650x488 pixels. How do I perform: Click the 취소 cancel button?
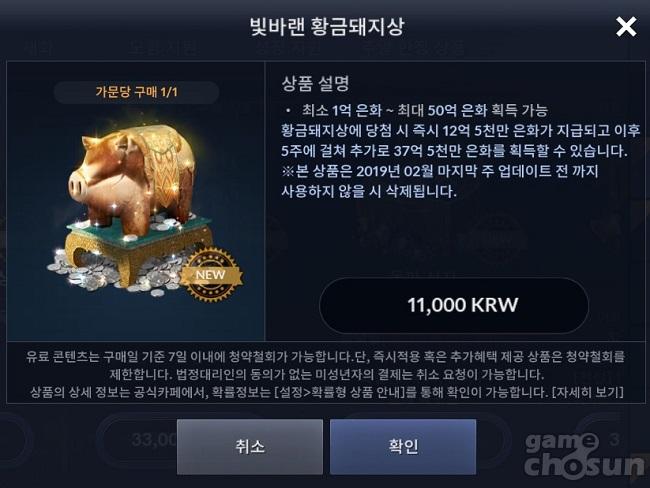[x=250, y=447]
